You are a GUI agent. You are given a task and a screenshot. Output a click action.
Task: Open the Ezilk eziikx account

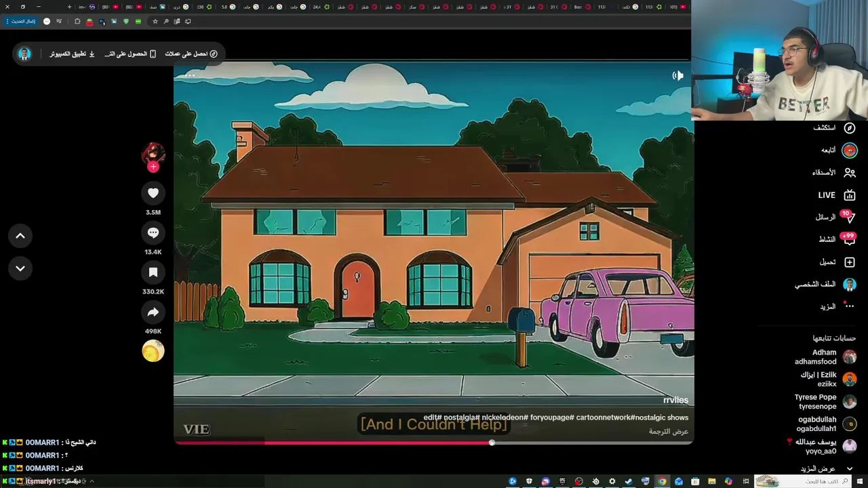pos(828,379)
